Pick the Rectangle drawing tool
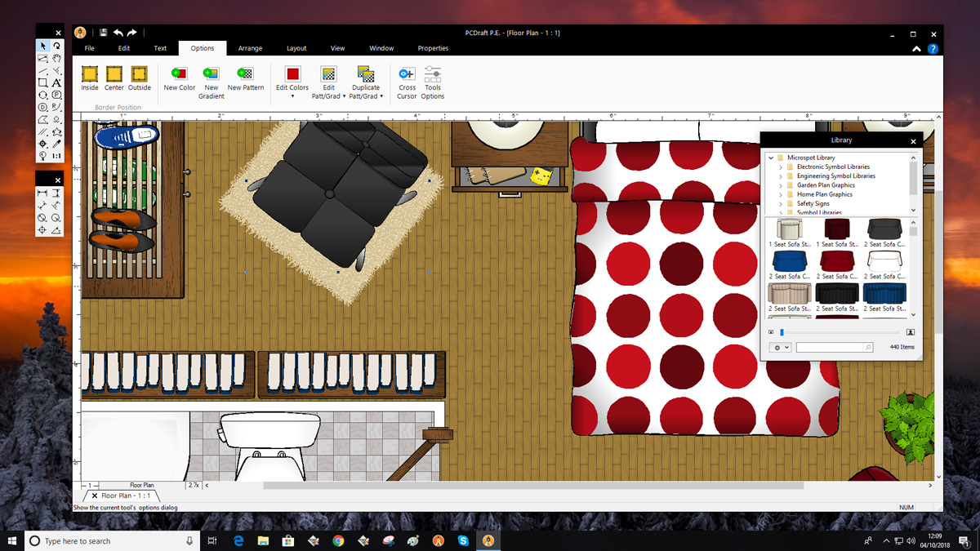The image size is (980, 551). click(42, 83)
